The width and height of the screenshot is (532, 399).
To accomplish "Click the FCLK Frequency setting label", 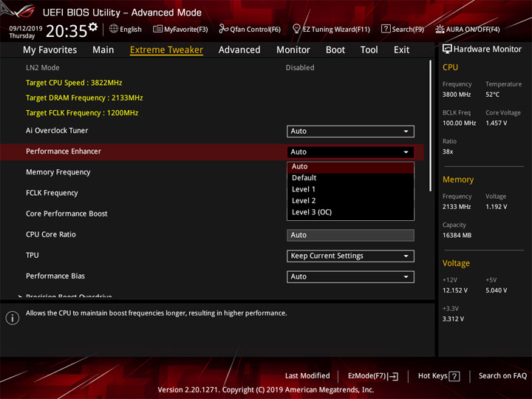I will point(52,193).
